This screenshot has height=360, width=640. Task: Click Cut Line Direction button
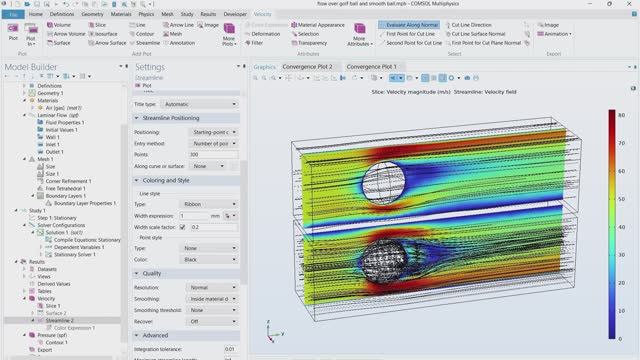tap(468, 25)
